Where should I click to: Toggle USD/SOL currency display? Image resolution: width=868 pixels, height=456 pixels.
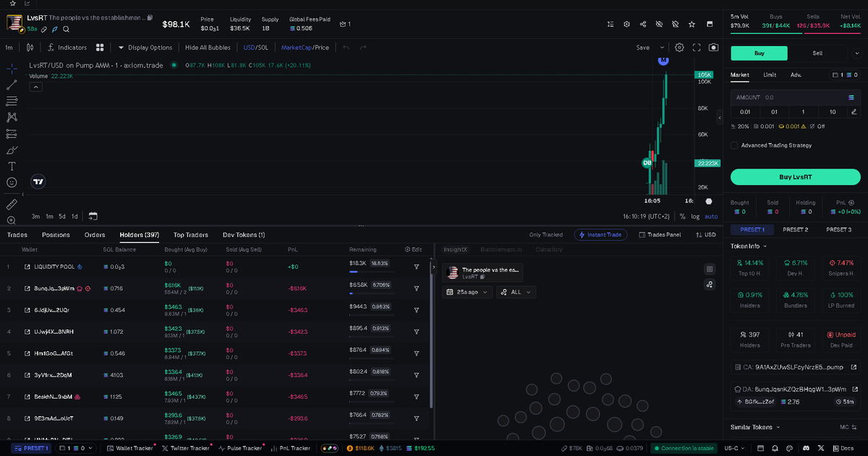pos(256,48)
